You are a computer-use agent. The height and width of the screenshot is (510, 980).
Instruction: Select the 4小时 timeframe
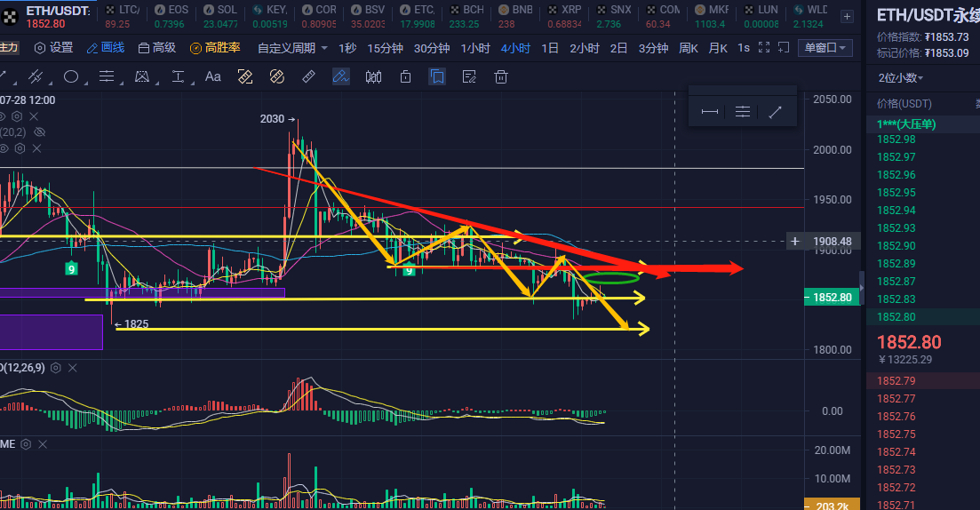[515, 47]
